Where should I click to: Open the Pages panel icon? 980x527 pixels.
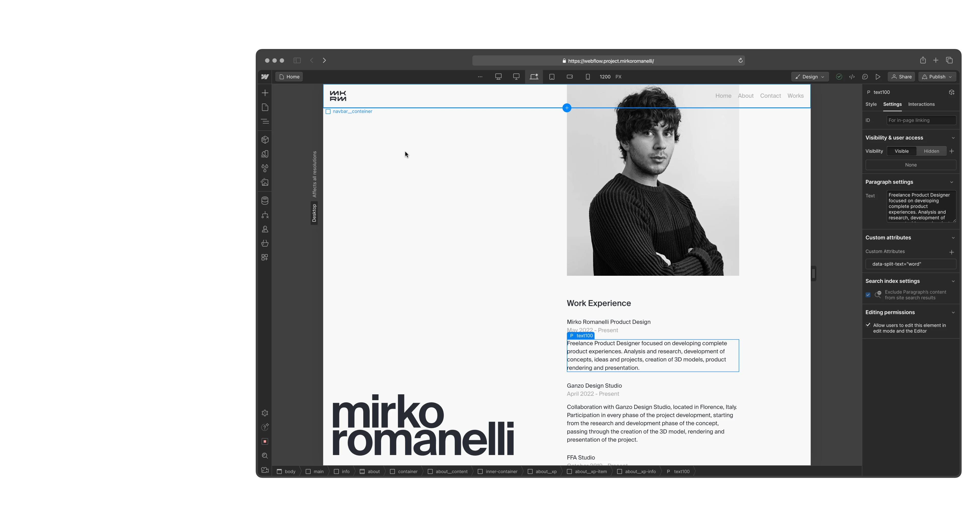(x=265, y=107)
